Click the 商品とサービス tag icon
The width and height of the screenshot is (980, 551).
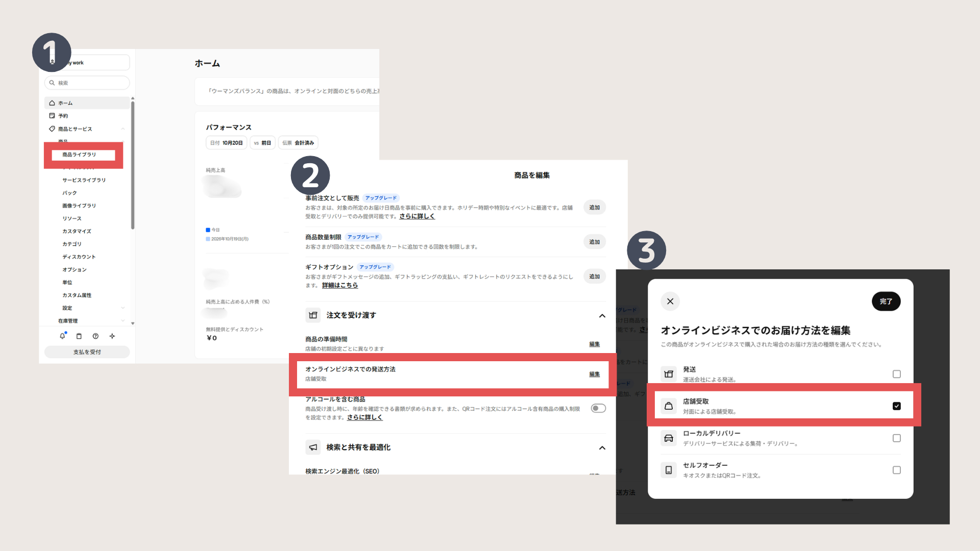click(x=52, y=129)
